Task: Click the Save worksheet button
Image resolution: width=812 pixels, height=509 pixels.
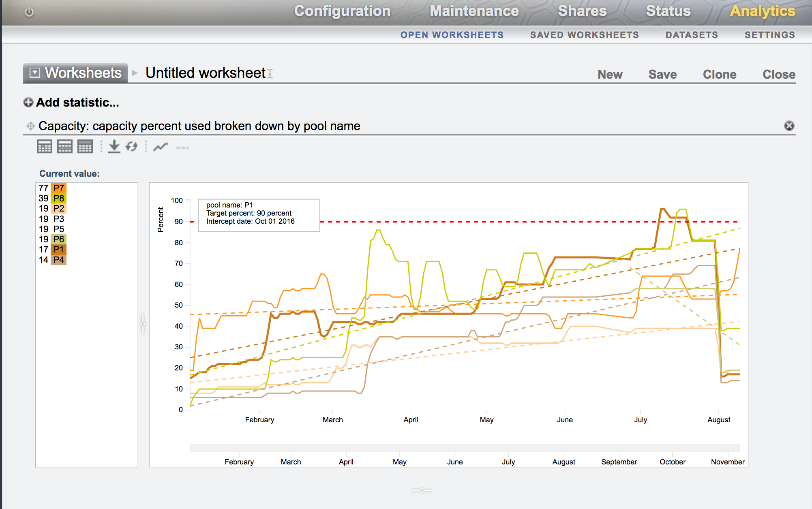Action: [662, 75]
